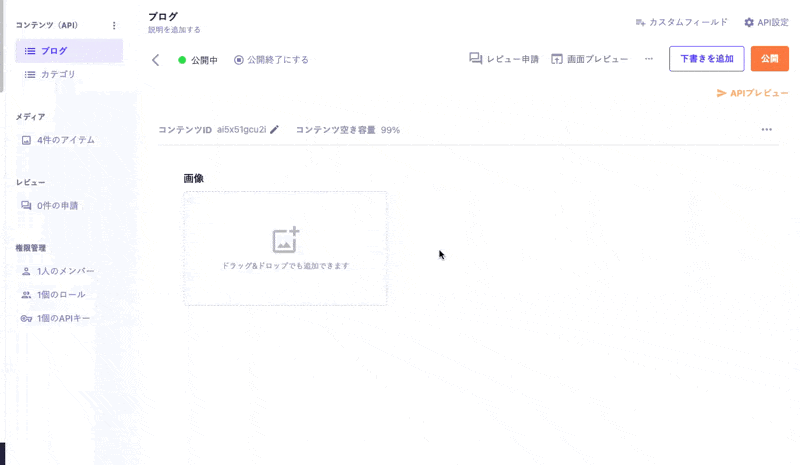The image size is (800, 465).
Task: Open the ellipsis menu in the content info row
Action: click(x=766, y=130)
